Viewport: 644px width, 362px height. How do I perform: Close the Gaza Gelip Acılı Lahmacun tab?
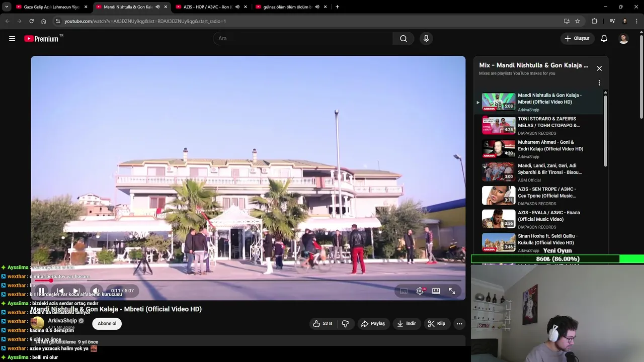[x=86, y=7]
